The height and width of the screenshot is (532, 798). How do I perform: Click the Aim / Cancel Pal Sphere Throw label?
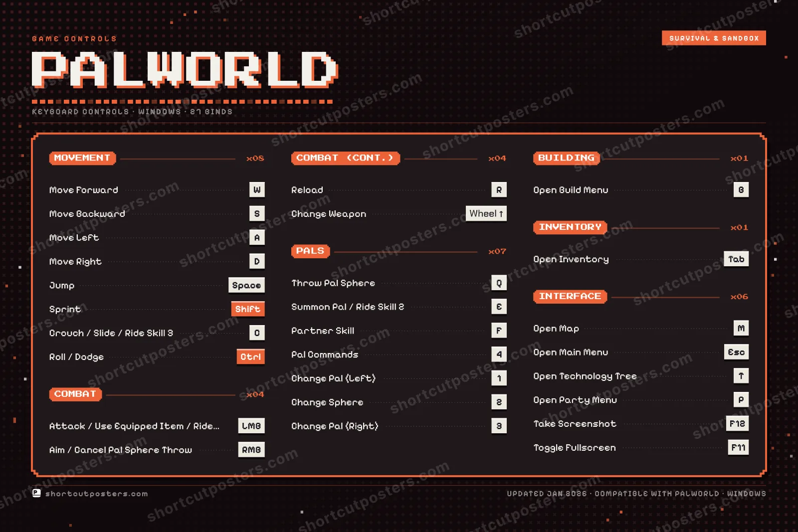[x=121, y=450]
